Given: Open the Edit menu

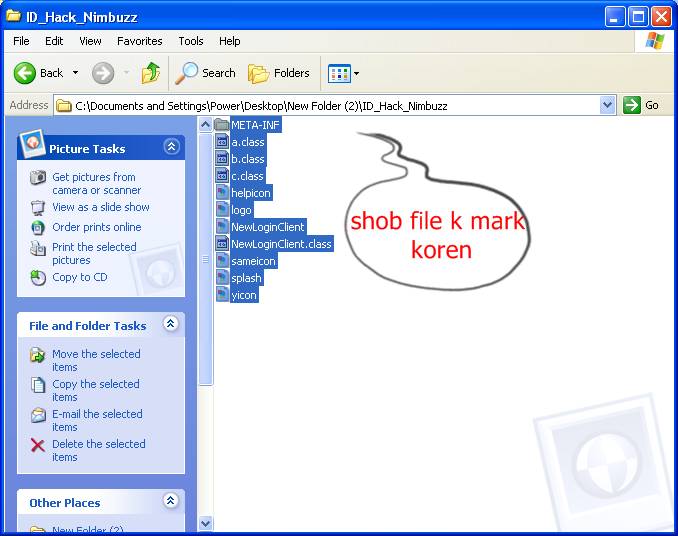Looking at the screenshot, I should click(x=54, y=41).
